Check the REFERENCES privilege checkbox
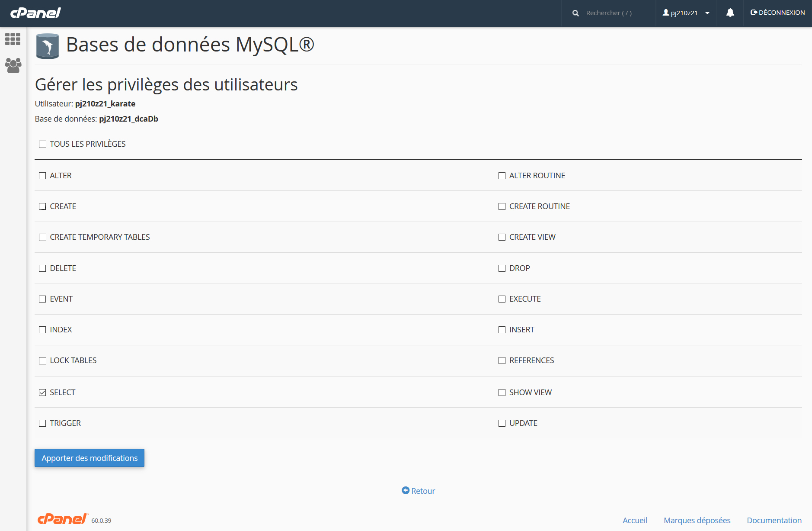 coord(502,360)
